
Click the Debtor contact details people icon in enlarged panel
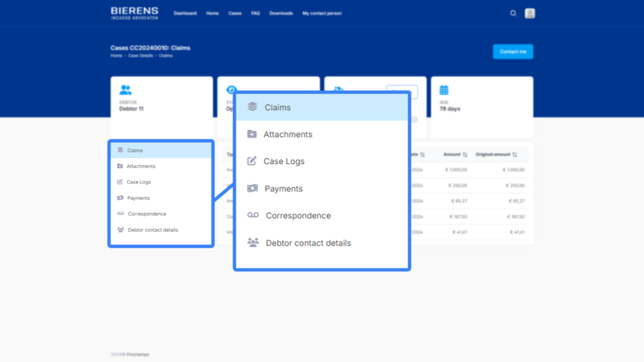coord(253,243)
